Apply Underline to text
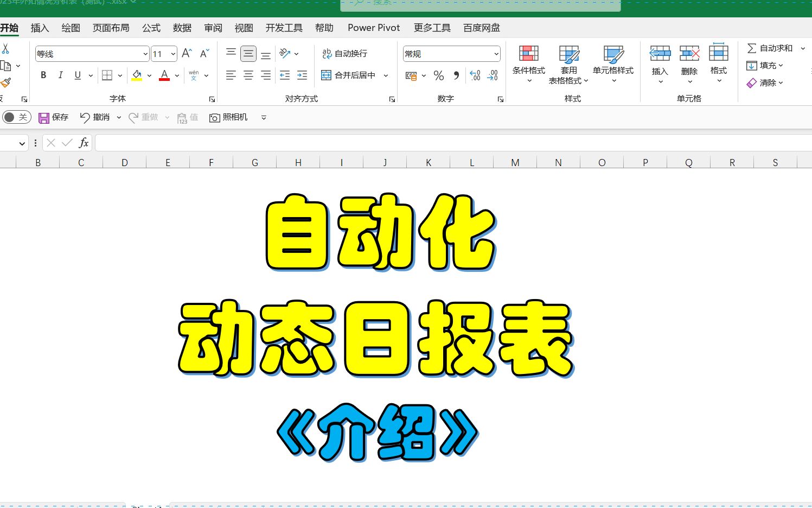Screen dimensions: 812x508 (x=78, y=75)
